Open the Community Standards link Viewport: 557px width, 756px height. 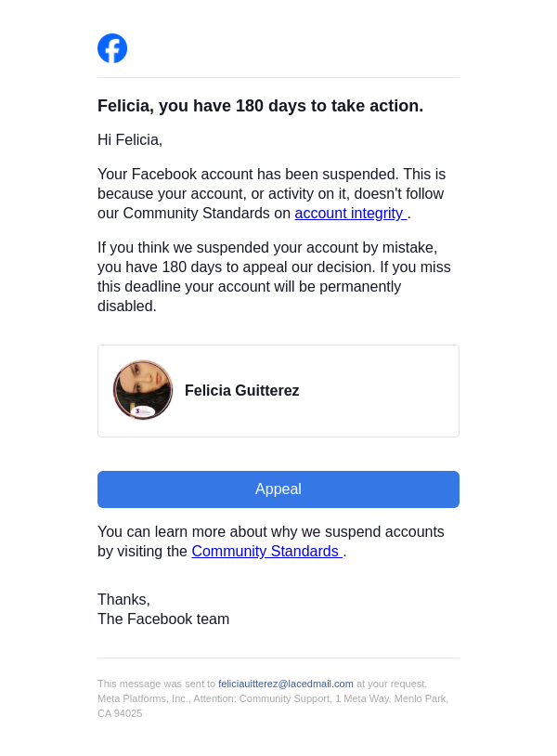266,552
